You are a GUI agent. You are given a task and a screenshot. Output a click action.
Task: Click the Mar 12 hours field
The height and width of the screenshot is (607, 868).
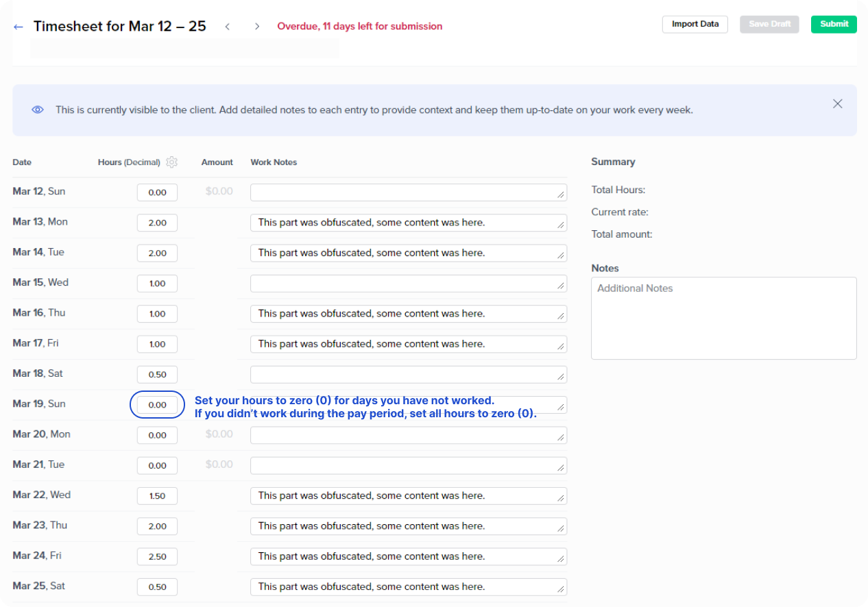pyautogui.click(x=157, y=193)
